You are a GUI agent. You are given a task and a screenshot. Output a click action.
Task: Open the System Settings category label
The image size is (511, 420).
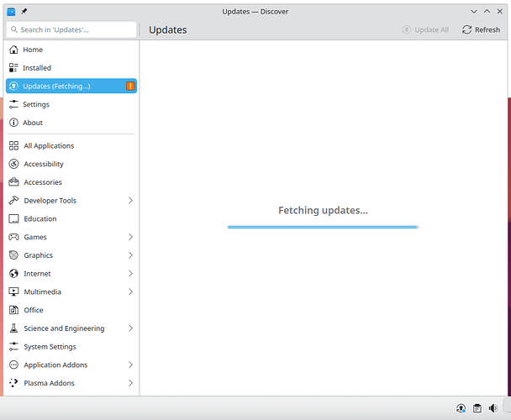pyautogui.click(x=50, y=346)
